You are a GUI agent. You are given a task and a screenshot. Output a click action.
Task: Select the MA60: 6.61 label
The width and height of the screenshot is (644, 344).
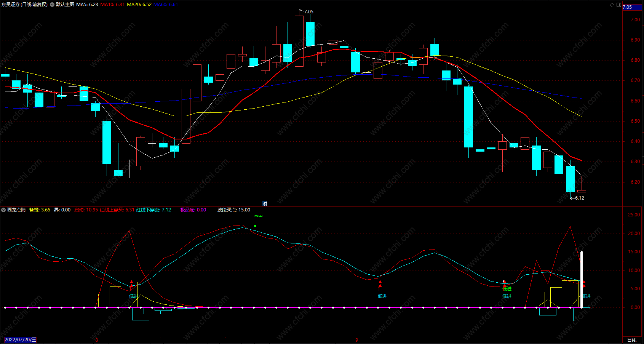pyautogui.click(x=166, y=5)
